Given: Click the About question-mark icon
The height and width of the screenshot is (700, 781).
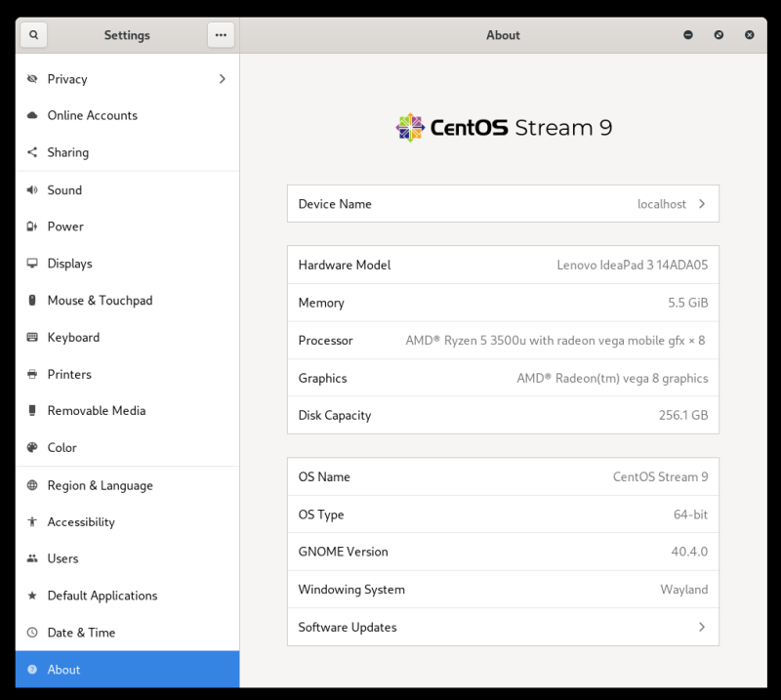Looking at the screenshot, I should (32, 670).
